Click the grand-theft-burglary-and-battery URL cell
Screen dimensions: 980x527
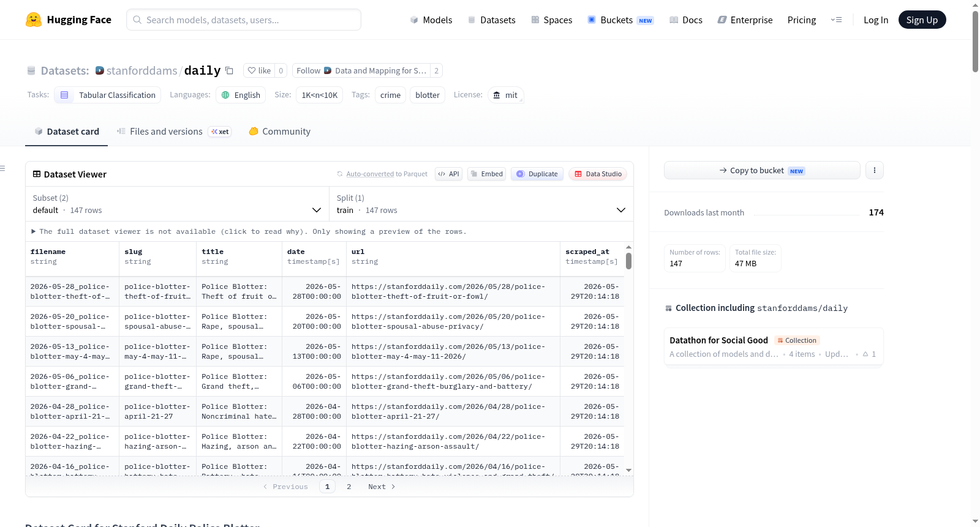[453, 381]
